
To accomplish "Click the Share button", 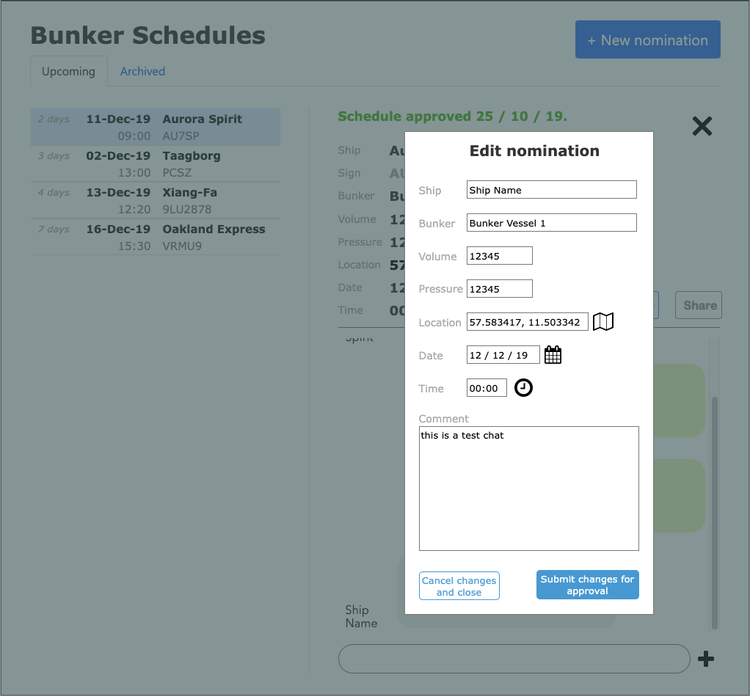I will 698,305.
